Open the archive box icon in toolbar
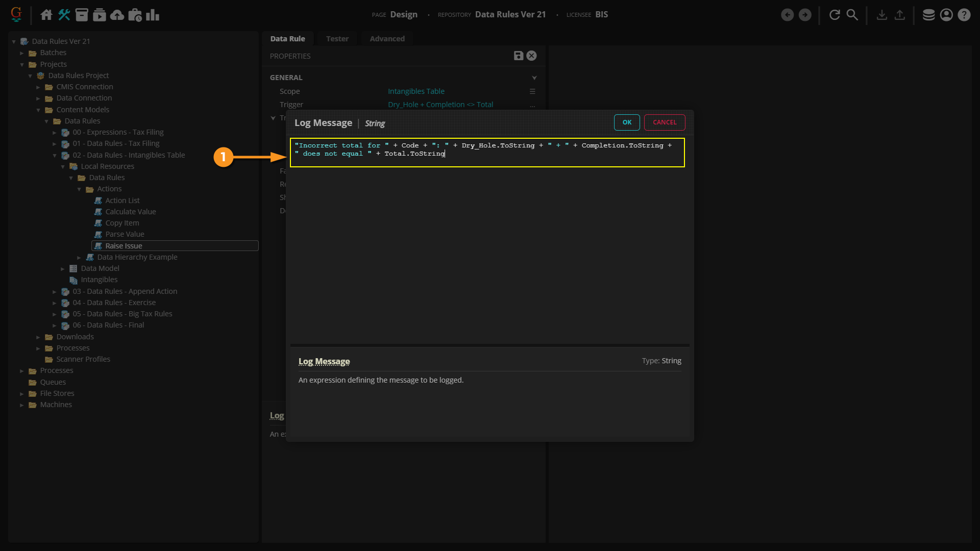This screenshot has width=980, height=551. click(x=82, y=15)
